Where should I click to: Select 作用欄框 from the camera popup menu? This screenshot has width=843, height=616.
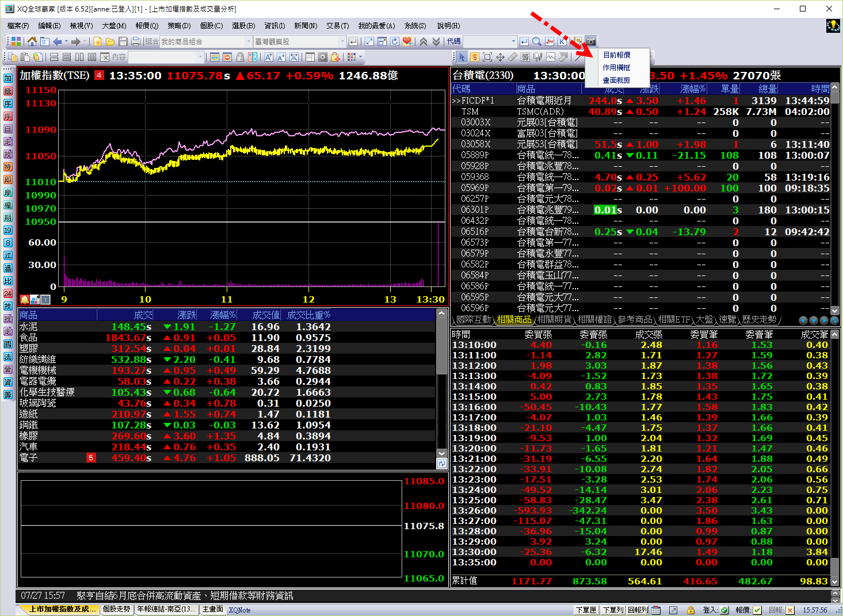pyautogui.click(x=617, y=68)
